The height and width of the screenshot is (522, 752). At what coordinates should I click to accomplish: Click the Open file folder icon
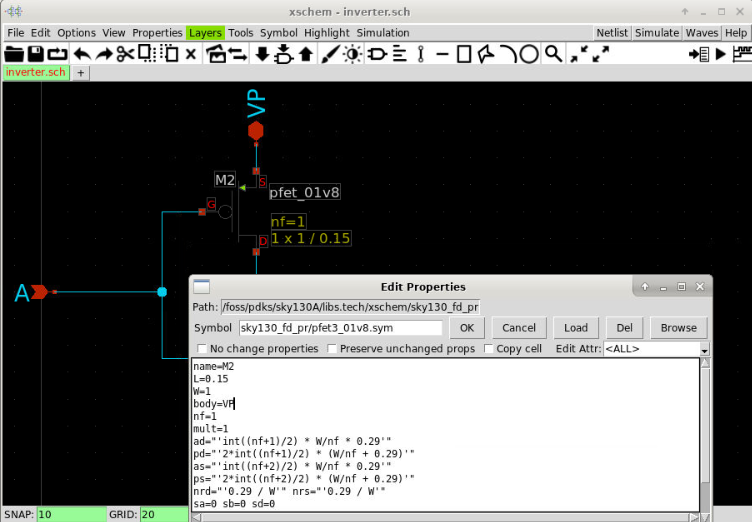14,54
